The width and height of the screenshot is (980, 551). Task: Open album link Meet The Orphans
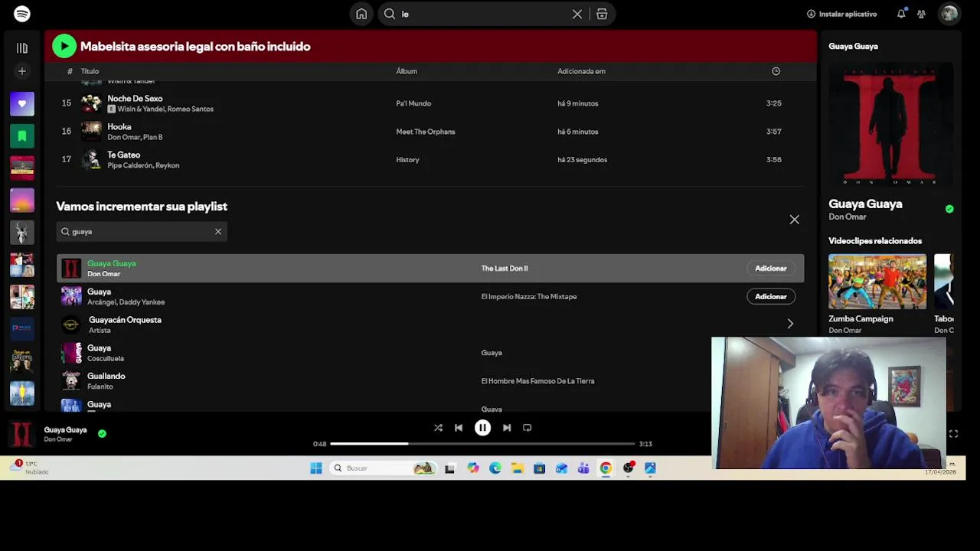coord(425,132)
